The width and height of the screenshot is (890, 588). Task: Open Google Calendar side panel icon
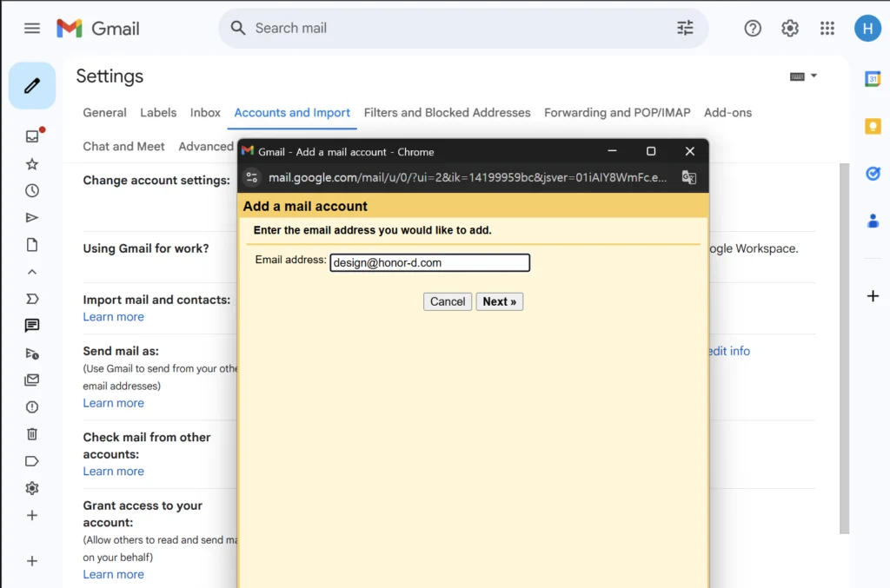[x=873, y=79]
